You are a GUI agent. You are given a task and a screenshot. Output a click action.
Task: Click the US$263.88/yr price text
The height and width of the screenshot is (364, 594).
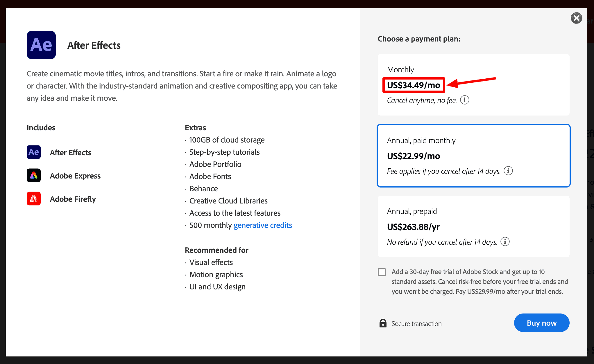(x=413, y=227)
